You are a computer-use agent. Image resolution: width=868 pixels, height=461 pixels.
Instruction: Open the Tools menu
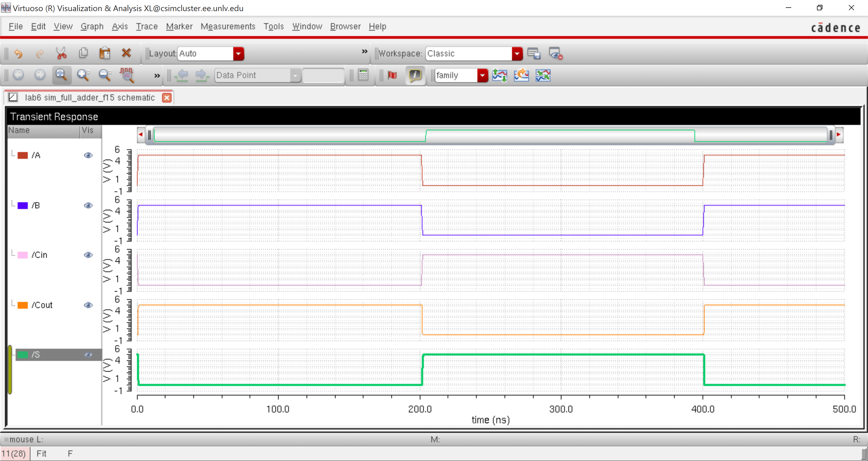(x=273, y=26)
